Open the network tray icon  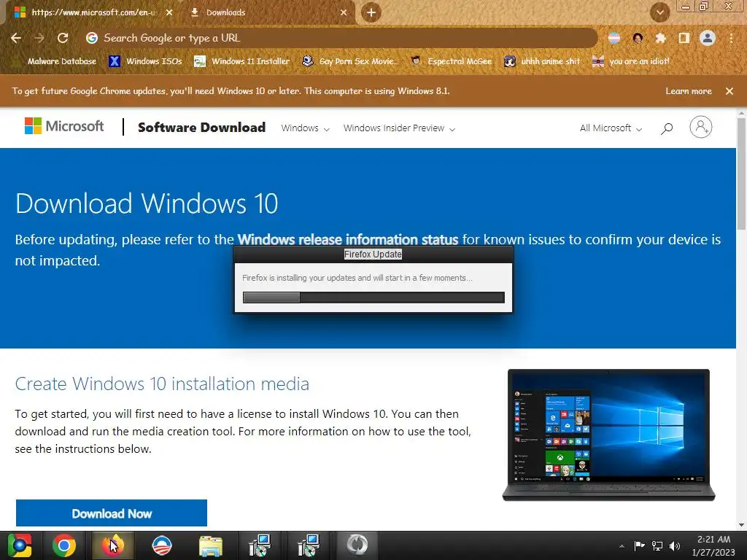coord(657,545)
